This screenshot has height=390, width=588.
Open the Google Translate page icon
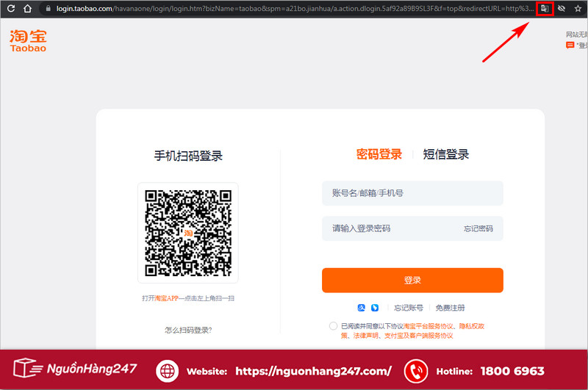(x=545, y=9)
